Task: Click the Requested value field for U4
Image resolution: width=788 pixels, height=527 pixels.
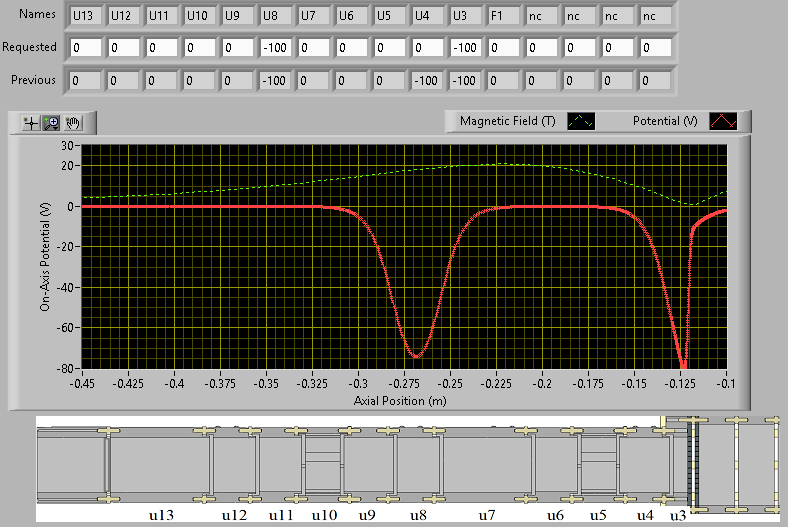Action: 428,48
